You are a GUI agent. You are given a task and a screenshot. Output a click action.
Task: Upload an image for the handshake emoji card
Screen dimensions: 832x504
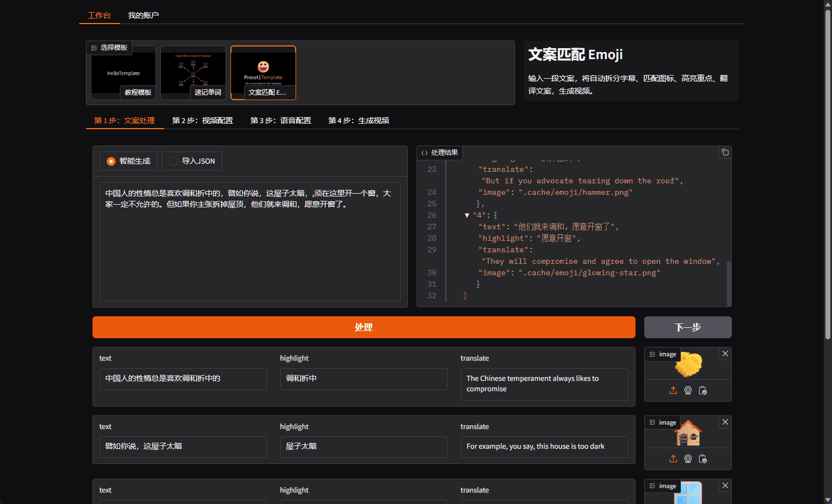(673, 390)
